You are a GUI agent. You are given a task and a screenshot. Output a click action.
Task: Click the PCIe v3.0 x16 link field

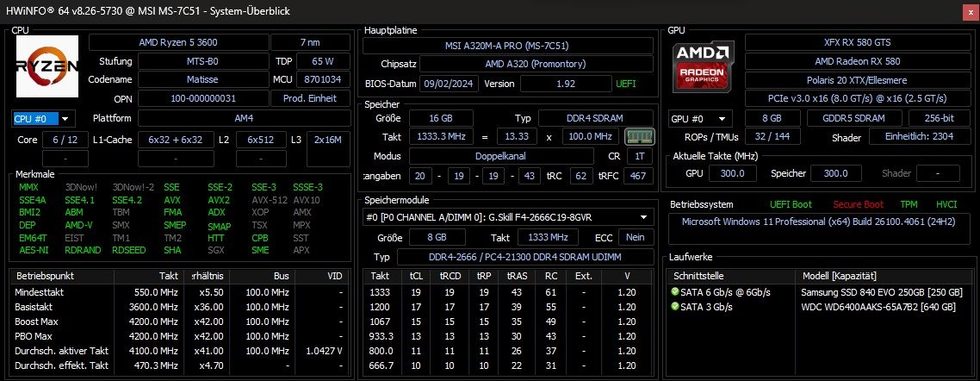coord(857,99)
